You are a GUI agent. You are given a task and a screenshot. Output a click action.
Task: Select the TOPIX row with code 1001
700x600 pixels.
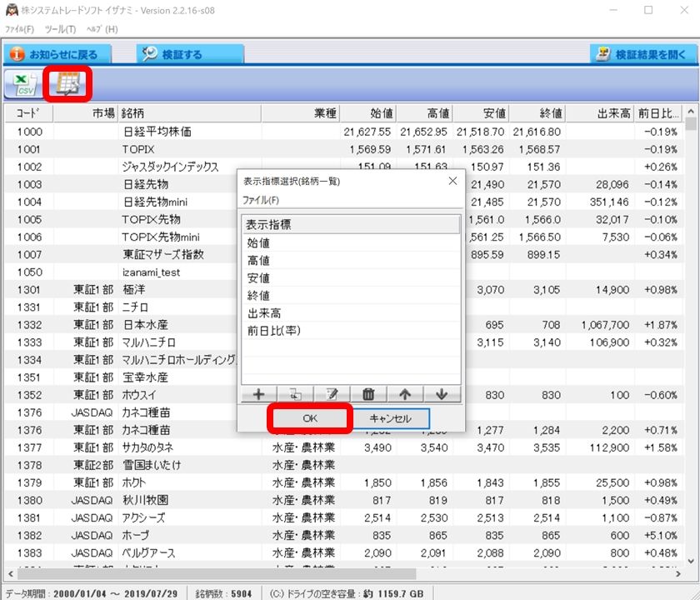point(343,149)
